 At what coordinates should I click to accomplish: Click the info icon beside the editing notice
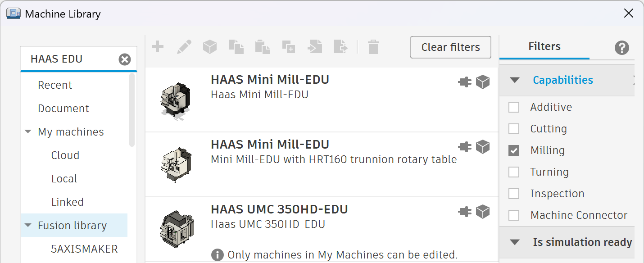coord(218,254)
